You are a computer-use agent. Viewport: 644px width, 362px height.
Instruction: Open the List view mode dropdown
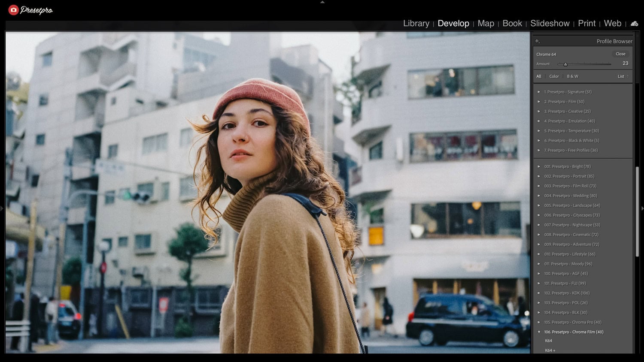623,76
